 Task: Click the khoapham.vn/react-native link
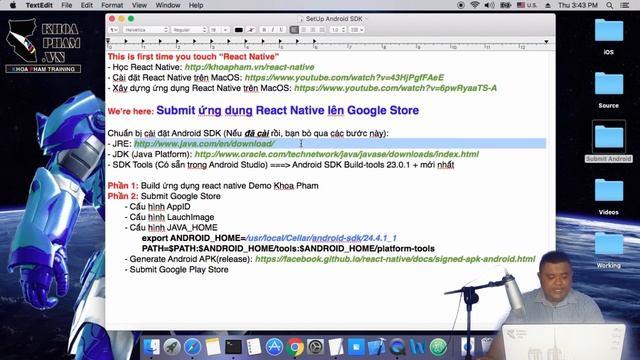pos(249,67)
